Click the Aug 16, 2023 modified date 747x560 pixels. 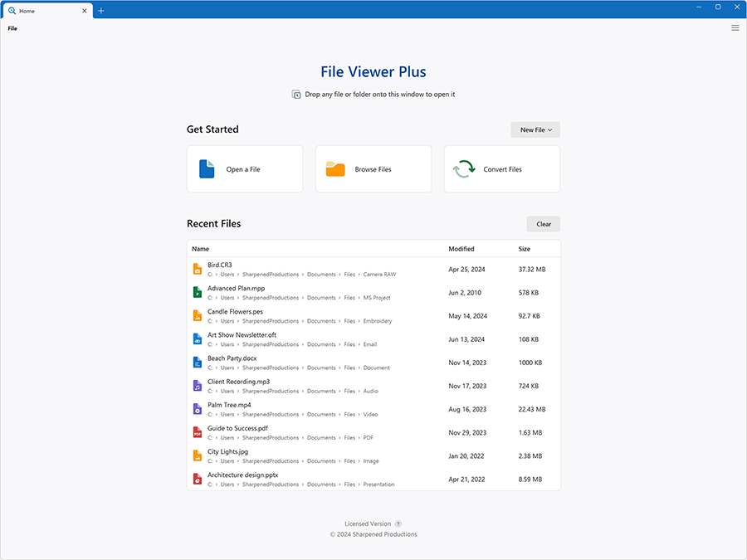click(466, 410)
